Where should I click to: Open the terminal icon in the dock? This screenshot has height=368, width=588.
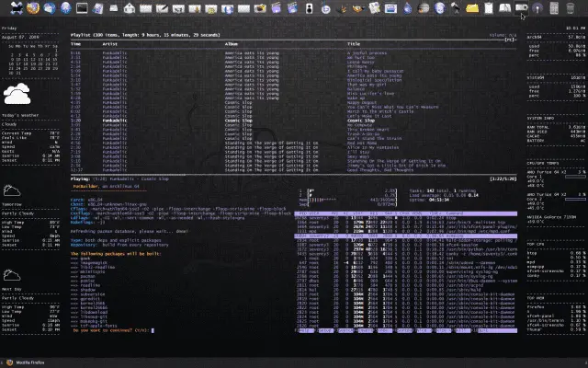tap(82, 8)
